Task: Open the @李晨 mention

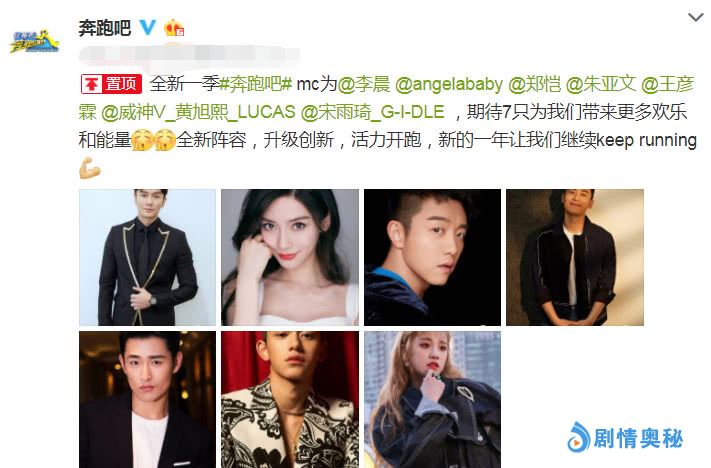Action: pos(364,84)
